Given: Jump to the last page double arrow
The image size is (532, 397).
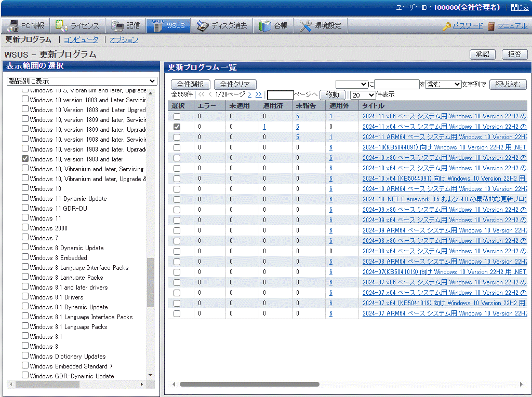Looking at the screenshot, I should (x=259, y=94).
